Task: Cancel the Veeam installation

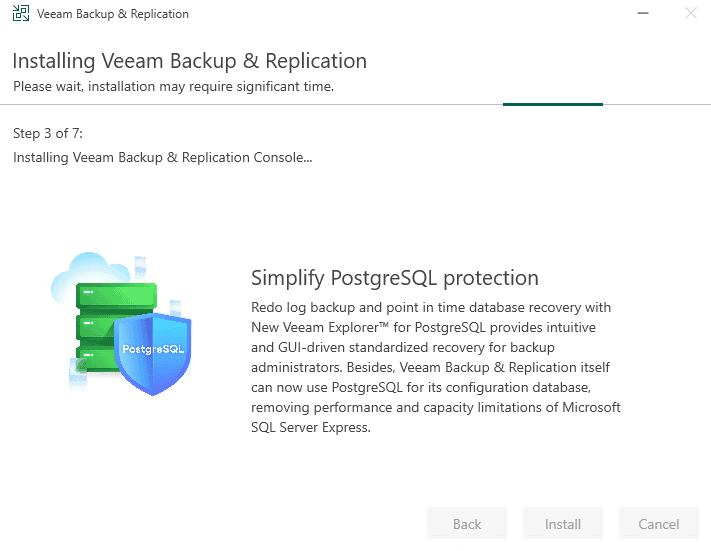Action: 658,524
